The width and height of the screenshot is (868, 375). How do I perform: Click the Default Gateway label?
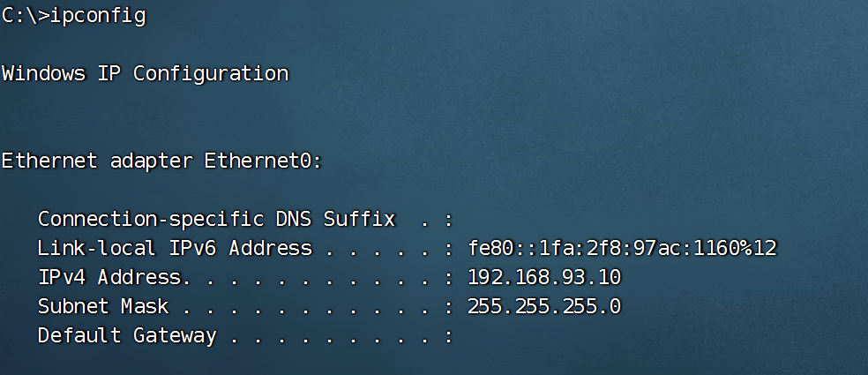pyautogui.click(x=126, y=335)
